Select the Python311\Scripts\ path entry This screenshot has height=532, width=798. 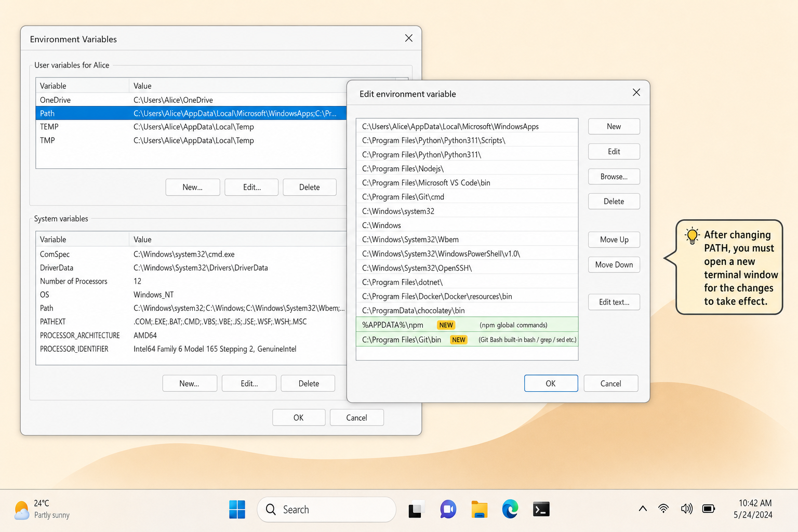[467, 140]
